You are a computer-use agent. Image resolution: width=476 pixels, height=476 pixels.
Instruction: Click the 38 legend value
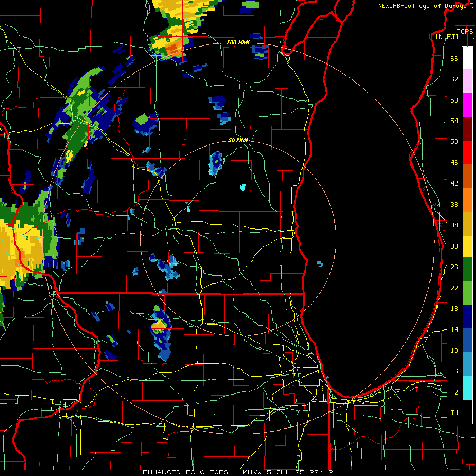(x=454, y=204)
